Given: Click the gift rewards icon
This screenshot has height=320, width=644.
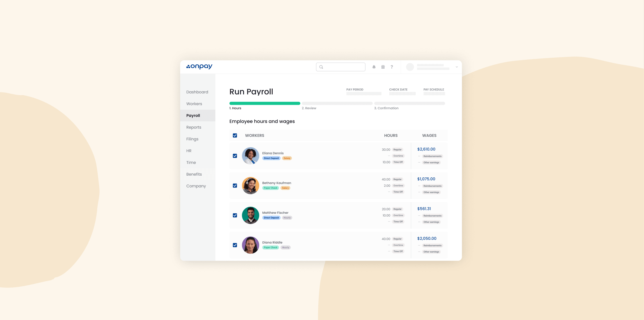Looking at the screenshot, I should (x=383, y=67).
